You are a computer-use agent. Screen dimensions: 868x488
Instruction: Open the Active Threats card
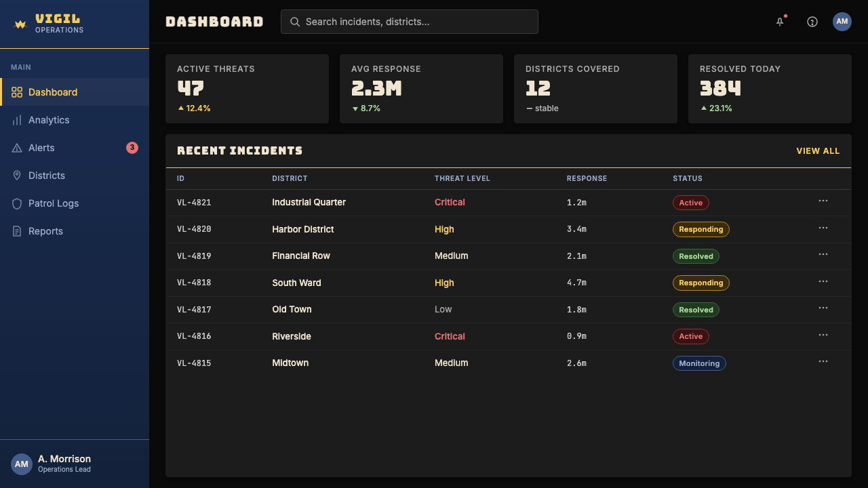247,89
